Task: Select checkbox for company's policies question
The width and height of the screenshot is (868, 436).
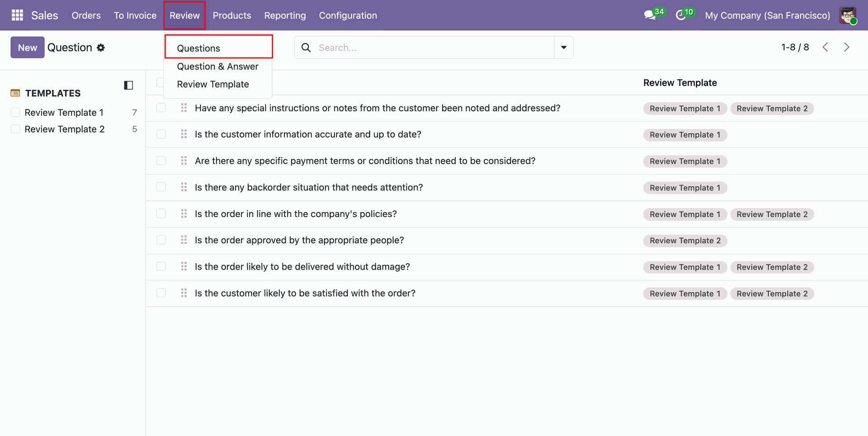Action: point(161,213)
